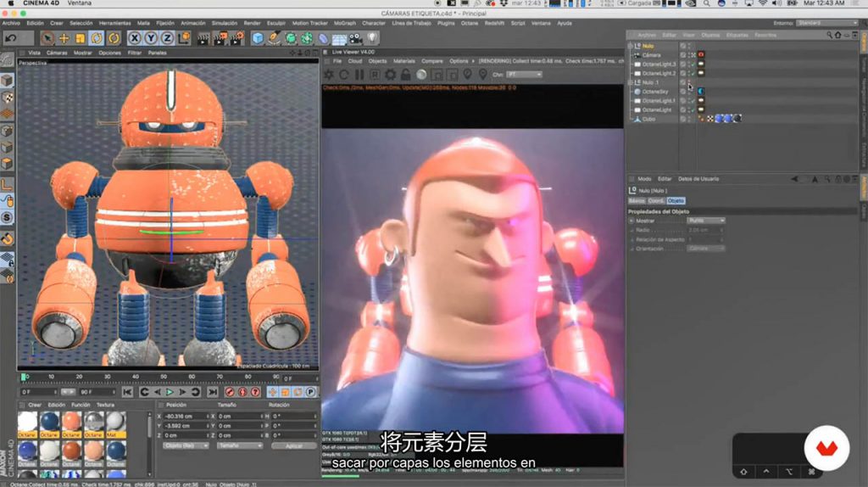Click the Record active objects key button
This screenshot has width=868, height=487.
230,392
